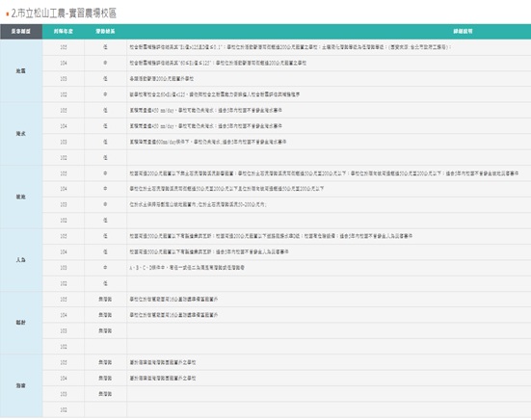
Task: Click year 102 cell in 海嘯 section
Action: point(64,409)
